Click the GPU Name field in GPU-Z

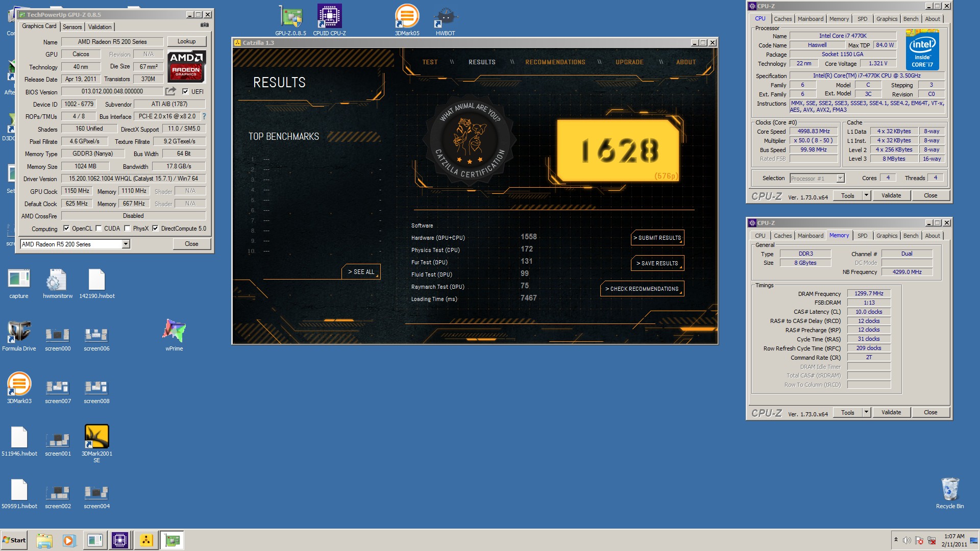[x=112, y=42]
